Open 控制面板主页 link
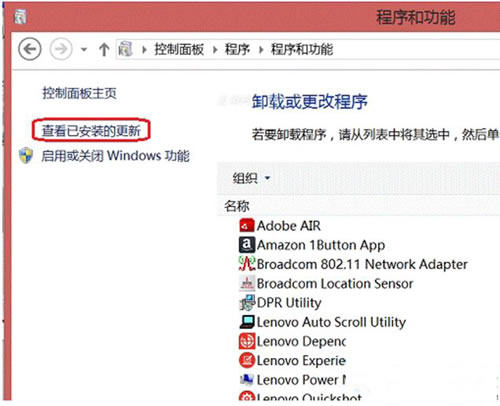Image resolution: width=500 pixels, height=406 pixels. tap(79, 93)
